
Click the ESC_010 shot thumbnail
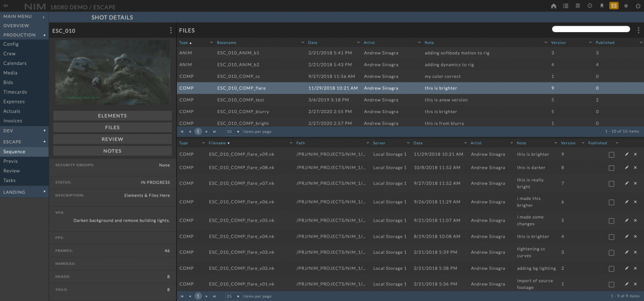[112, 73]
